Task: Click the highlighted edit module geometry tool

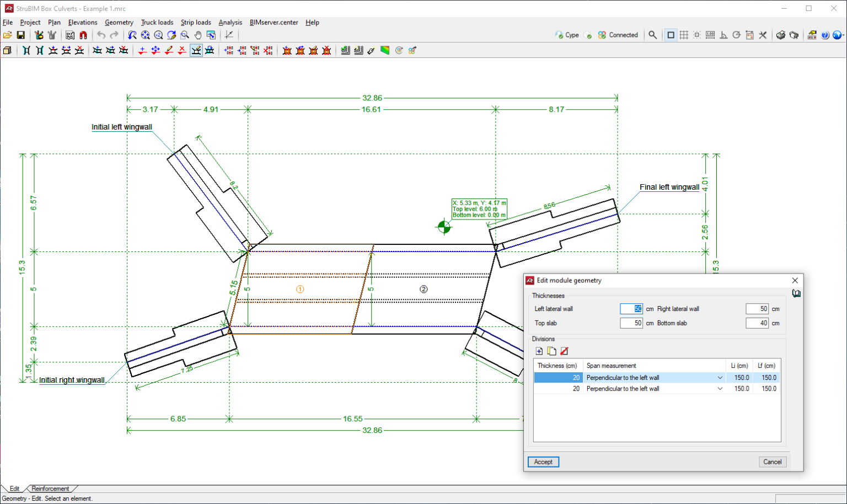Action: coord(196,50)
